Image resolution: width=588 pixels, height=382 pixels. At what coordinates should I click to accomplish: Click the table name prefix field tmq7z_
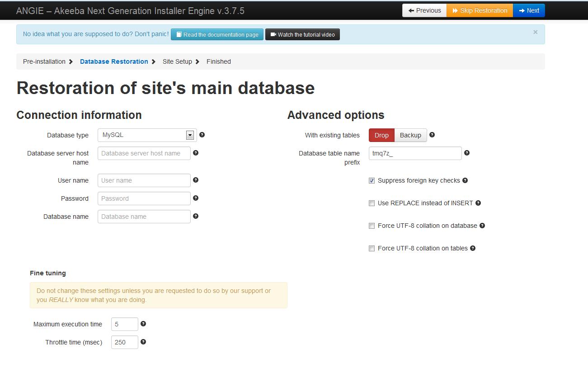pos(415,153)
